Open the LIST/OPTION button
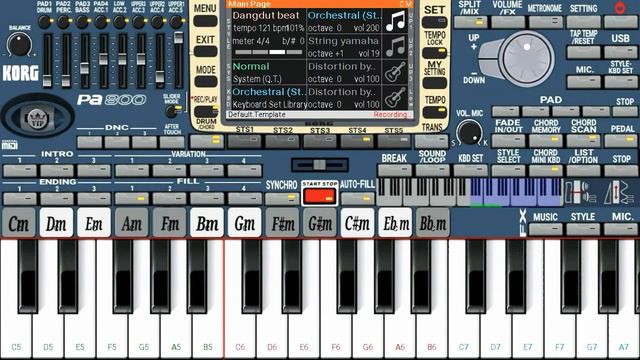 [x=583, y=171]
